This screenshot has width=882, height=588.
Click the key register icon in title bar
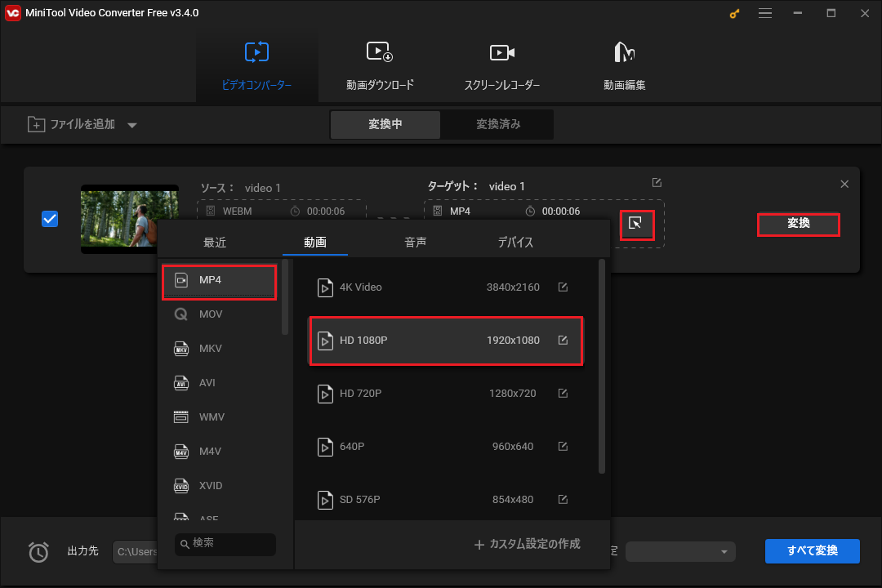point(734,13)
